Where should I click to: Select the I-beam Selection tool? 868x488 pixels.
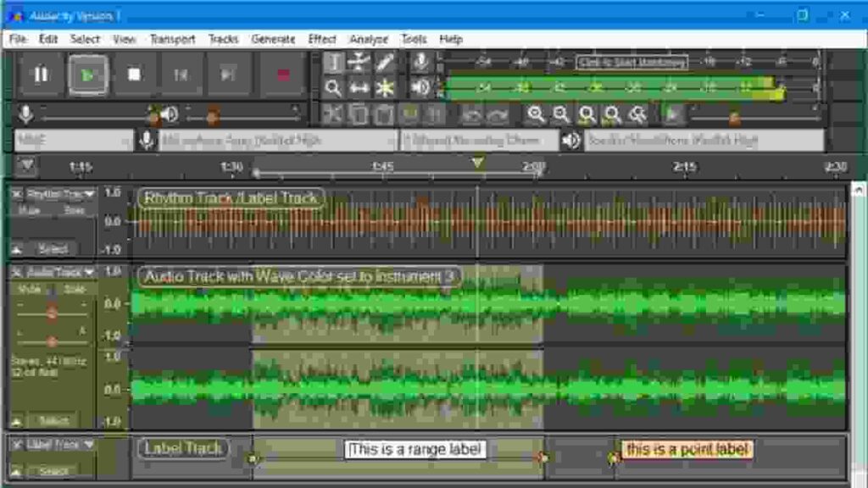(333, 62)
